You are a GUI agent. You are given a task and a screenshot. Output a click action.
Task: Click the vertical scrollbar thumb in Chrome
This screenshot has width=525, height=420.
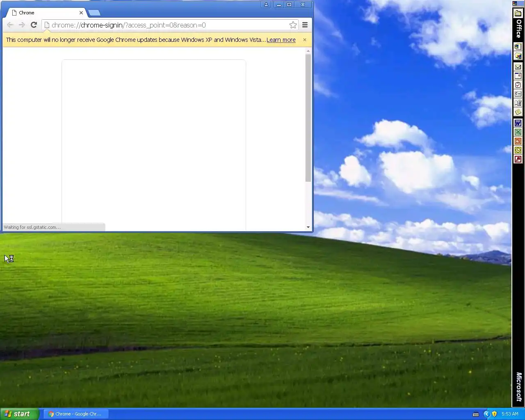click(x=308, y=118)
